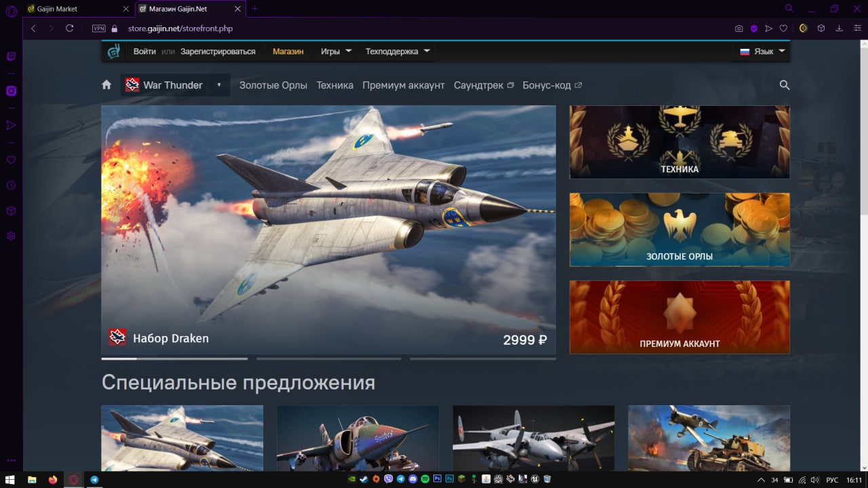Image resolution: width=868 pixels, height=488 pixels.
Task: Open a new browser tab
Action: tap(254, 9)
